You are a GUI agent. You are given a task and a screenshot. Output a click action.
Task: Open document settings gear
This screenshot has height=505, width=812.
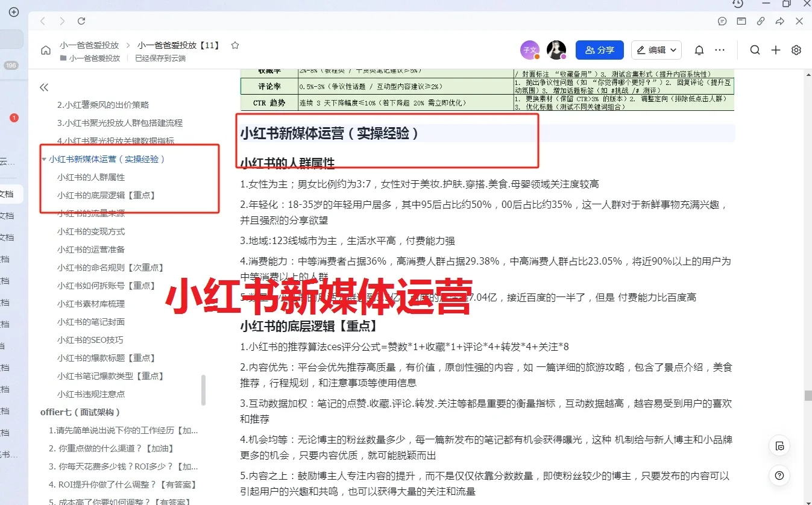click(796, 50)
